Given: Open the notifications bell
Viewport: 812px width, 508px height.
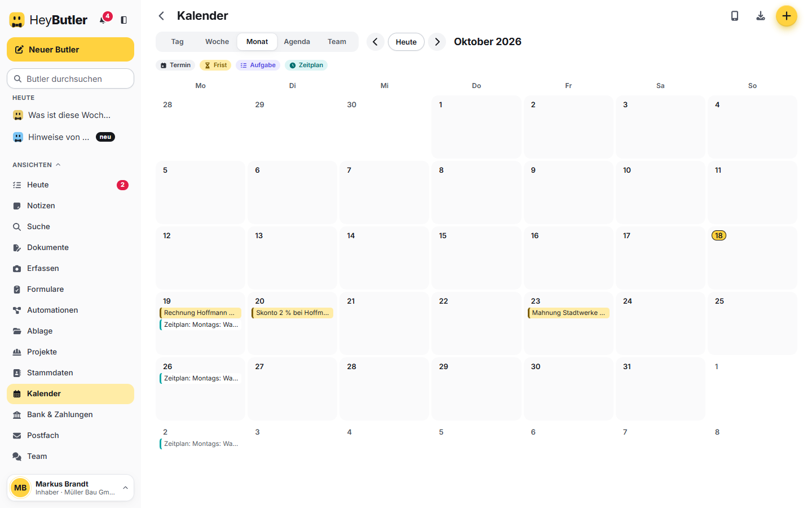Looking at the screenshot, I should 104,20.
